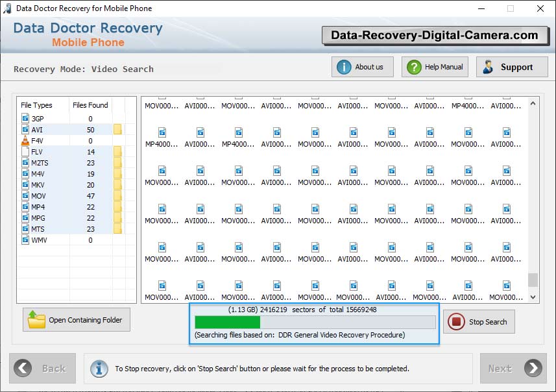Minimize the Data Doctor Recovery window

click(481, 8)
